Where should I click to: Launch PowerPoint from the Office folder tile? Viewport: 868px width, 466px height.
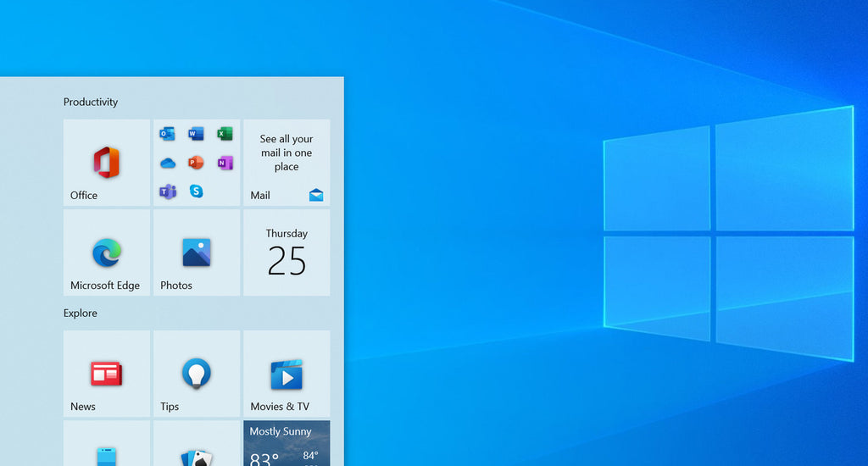coord(196,163)
